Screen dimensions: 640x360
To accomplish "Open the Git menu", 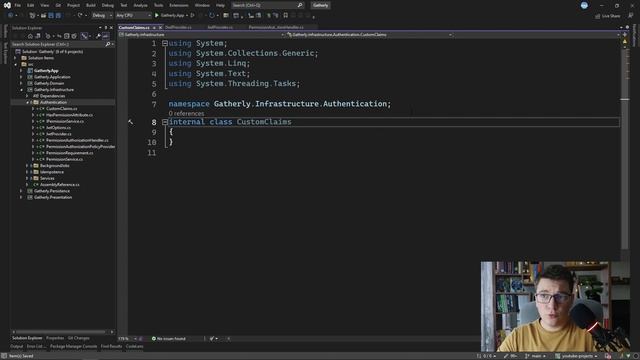I will (x=58, y=5).
